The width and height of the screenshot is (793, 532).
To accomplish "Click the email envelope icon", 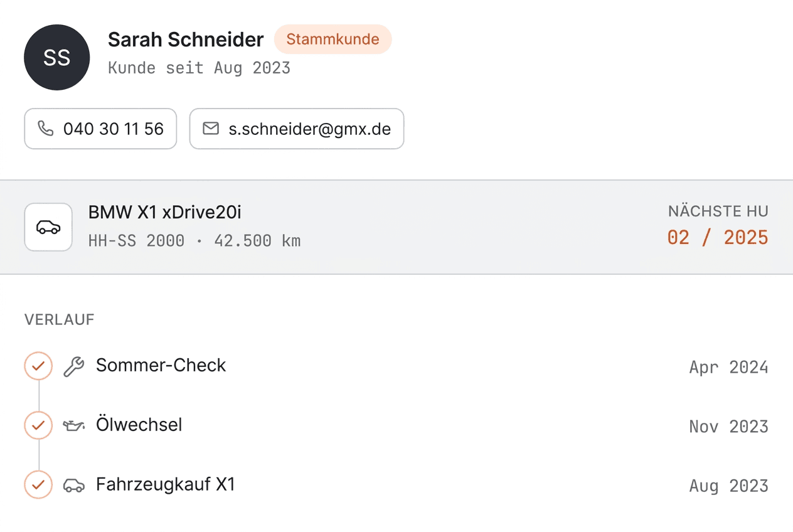I will click(x=211, y=129).
